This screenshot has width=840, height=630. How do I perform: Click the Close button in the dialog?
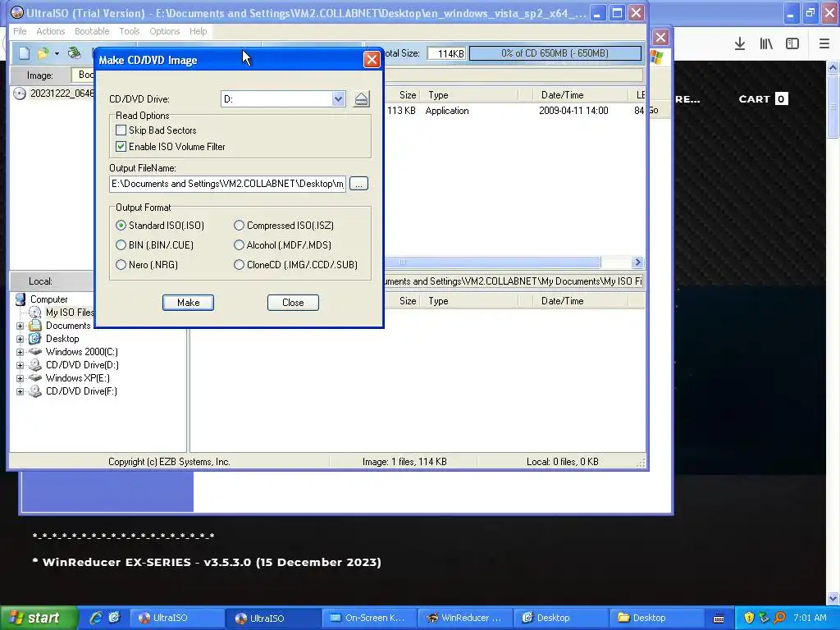(x=293, y=303)
